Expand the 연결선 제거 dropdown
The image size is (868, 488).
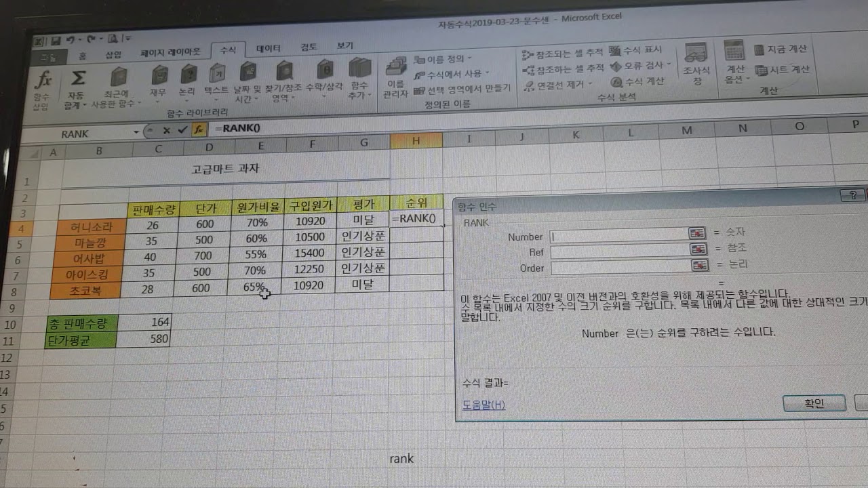pyautogui.click(x=590, y=85)
